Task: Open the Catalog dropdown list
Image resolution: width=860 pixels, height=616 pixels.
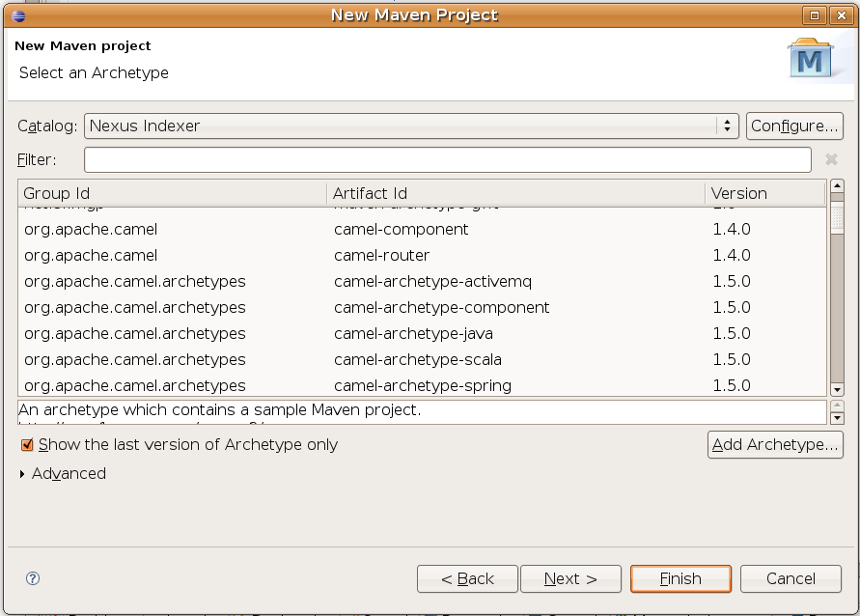Action: [x=411, y=126]
